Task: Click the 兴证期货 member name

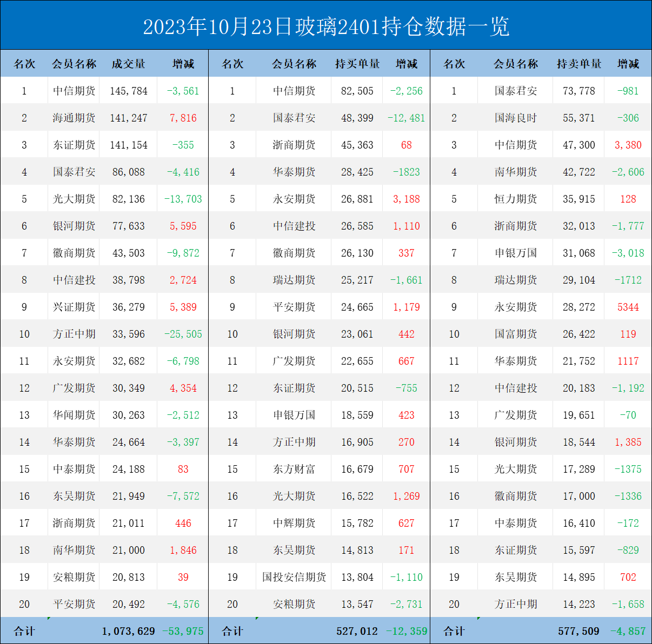Action: 74,307
